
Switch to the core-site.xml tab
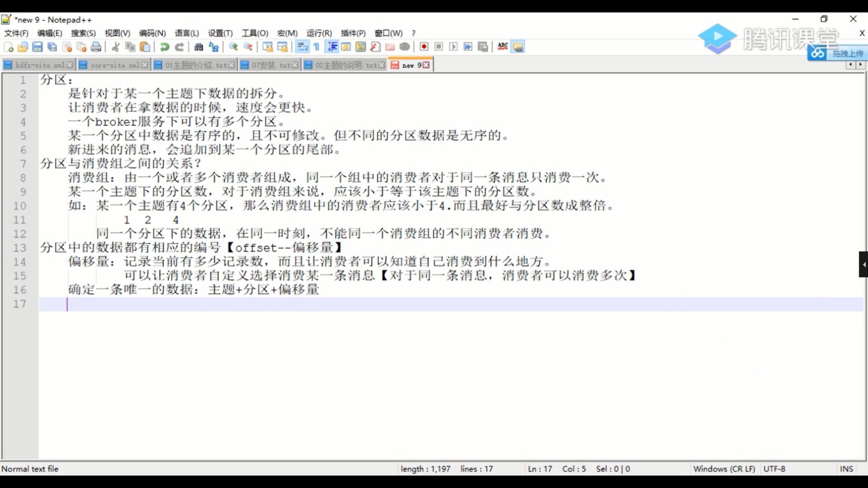click(114, 66)
